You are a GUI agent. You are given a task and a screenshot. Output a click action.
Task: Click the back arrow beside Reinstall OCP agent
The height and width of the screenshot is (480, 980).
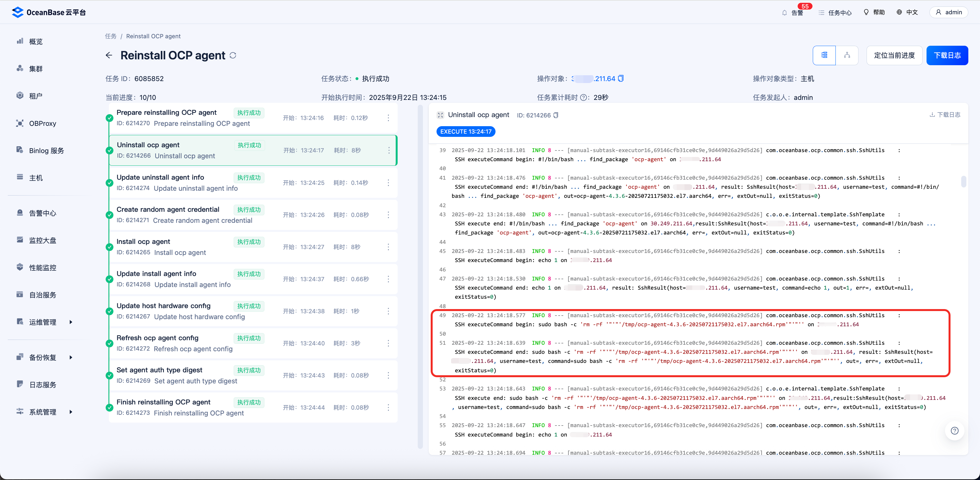[109, 55]
